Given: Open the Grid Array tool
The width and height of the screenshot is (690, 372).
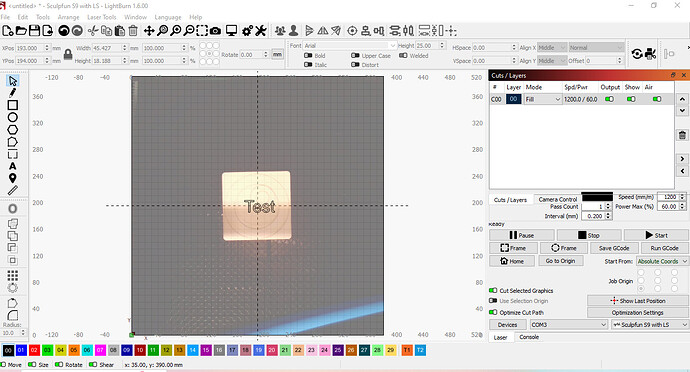Looking at the screenshot, I should coord(13,275).
